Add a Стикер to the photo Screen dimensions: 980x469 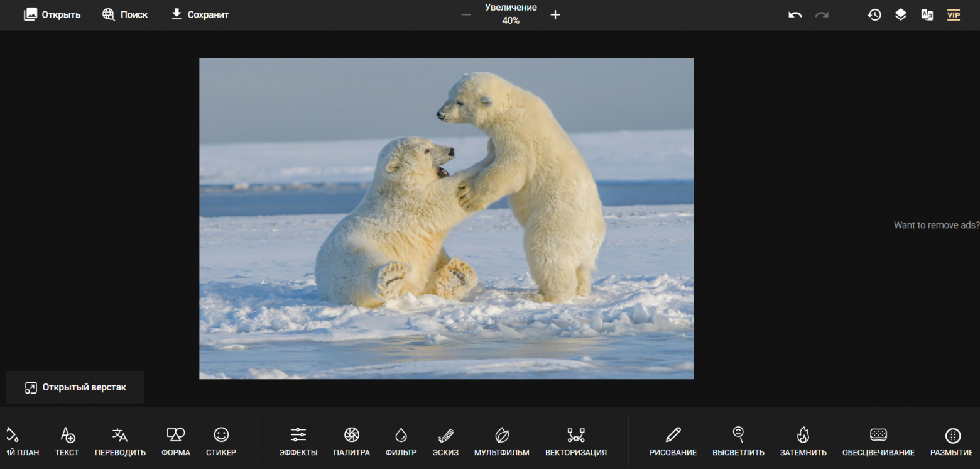tap(220, 440)
